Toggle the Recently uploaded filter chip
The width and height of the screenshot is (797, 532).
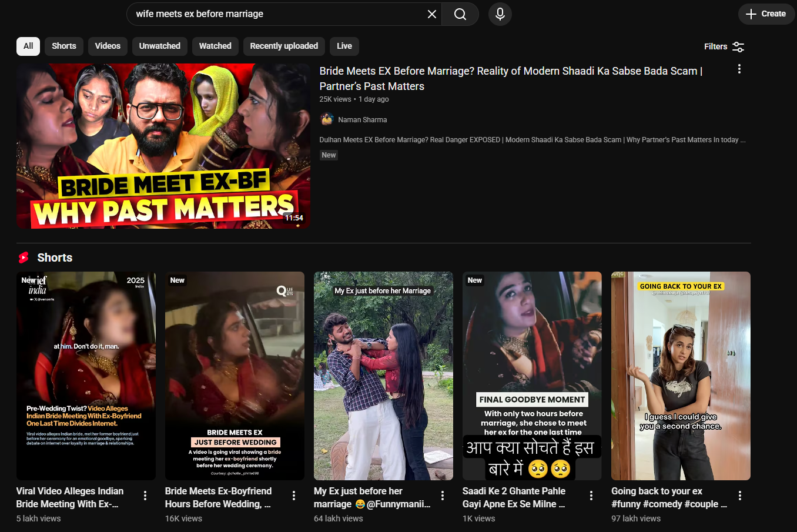[284, 46]
